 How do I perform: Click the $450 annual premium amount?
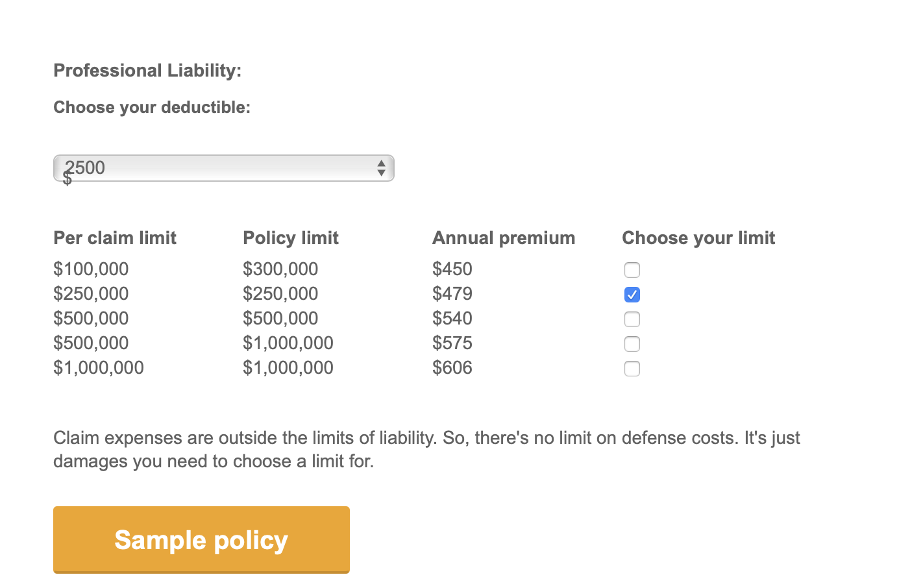(452, 269)
